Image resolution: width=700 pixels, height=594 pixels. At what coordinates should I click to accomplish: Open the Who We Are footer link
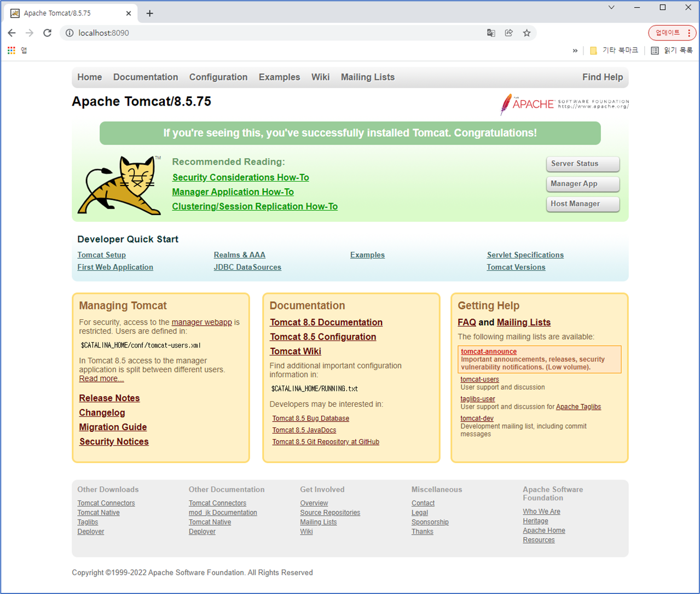[541, 512]
